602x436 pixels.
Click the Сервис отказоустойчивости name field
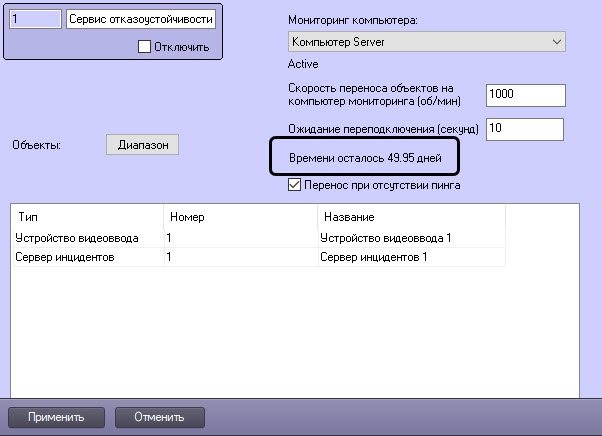(x=140, y=21)
